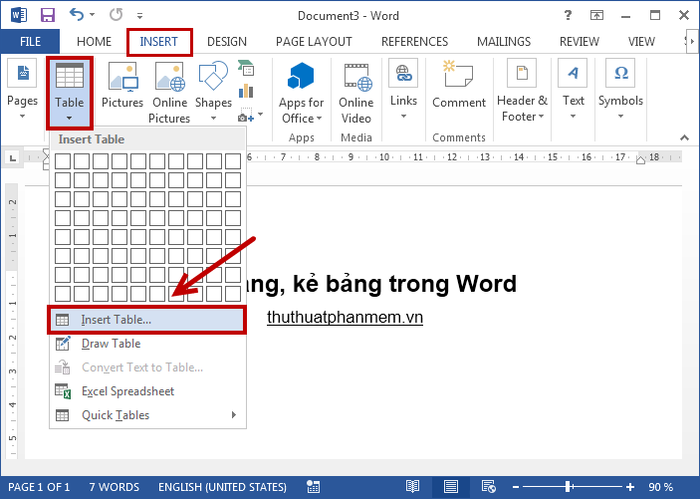Click the thuthuatphanmem.vn link
Screen dimensions: 700x499
(345, 317)
